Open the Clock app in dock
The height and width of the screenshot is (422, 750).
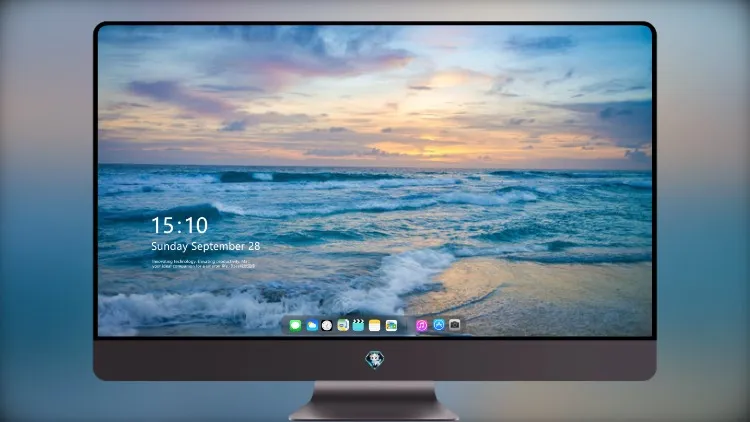327,325
